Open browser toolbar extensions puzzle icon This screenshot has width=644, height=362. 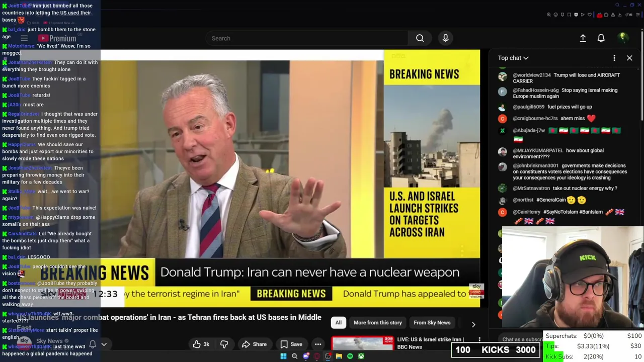(606, 15)
